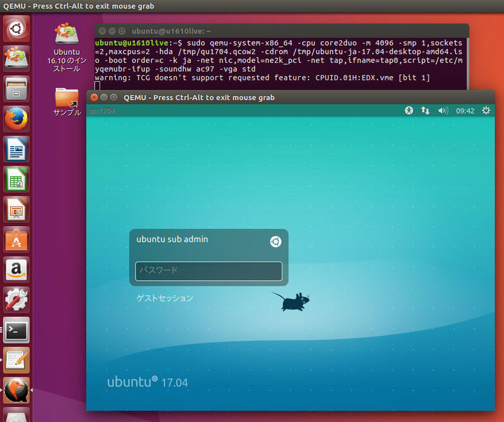Open the サンプル desktop folder
Image resolution: width=504 pixels, height=422 pixels.
coord(67,101)
